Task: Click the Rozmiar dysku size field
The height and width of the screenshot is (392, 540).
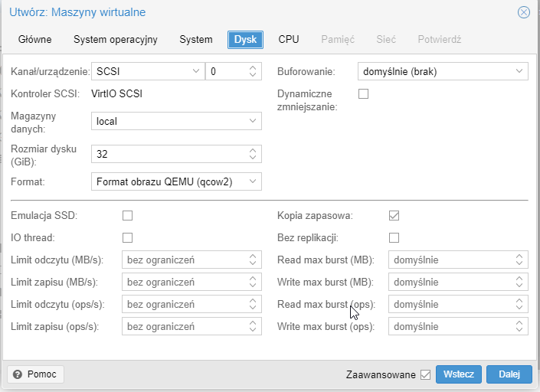Action: tap(169, 154)
